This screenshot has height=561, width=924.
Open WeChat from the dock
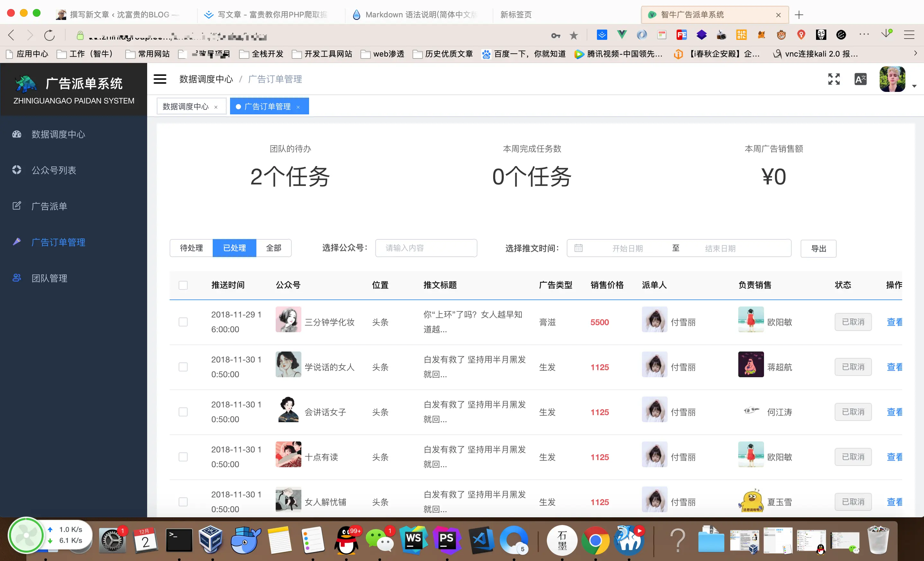[x=380, y=540]
